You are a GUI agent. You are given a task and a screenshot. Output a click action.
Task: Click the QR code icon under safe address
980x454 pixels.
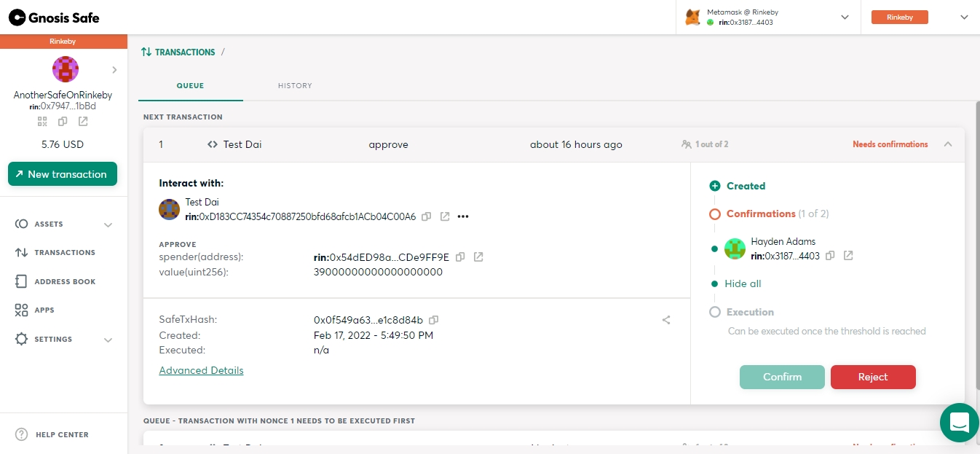pyautogui.click(x=42, y=121)
